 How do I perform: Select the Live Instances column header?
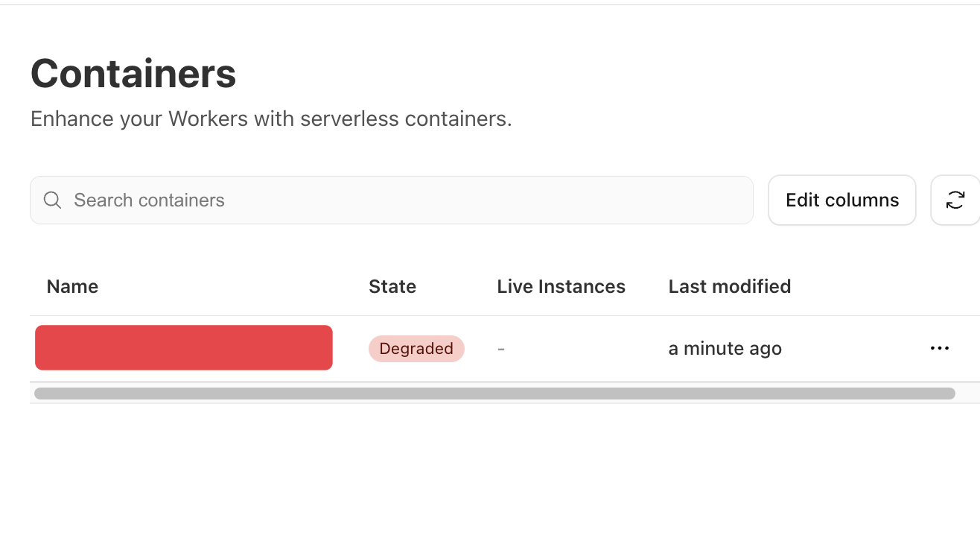(561, 287)
